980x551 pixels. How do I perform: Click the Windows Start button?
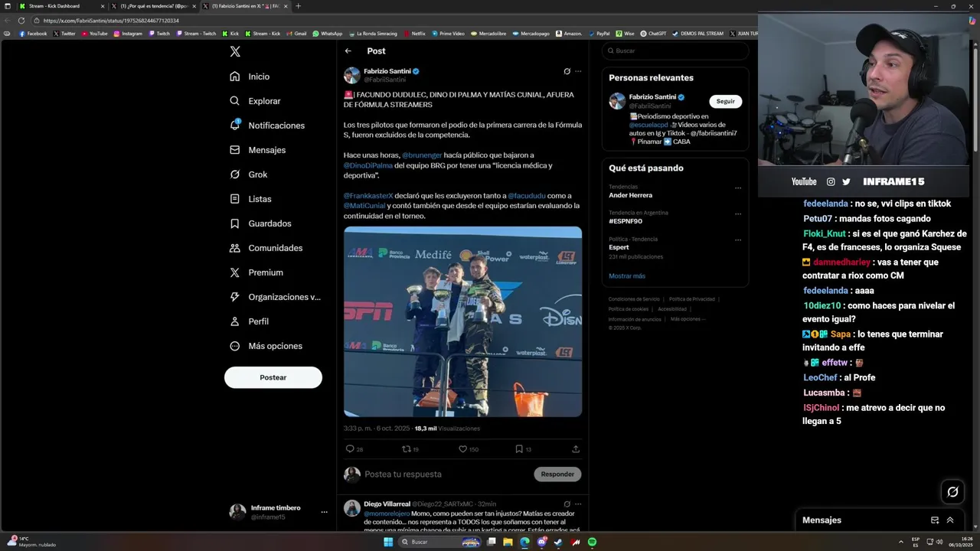[x=388, y=542]
